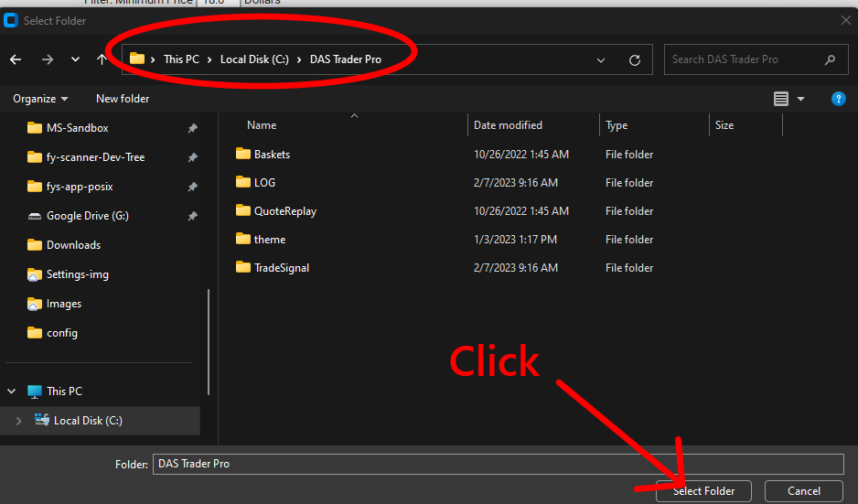Click pin icon next to fys-app-posix
Image resolution: width=858 pixels, height=504 pixels.
[193, 187]
